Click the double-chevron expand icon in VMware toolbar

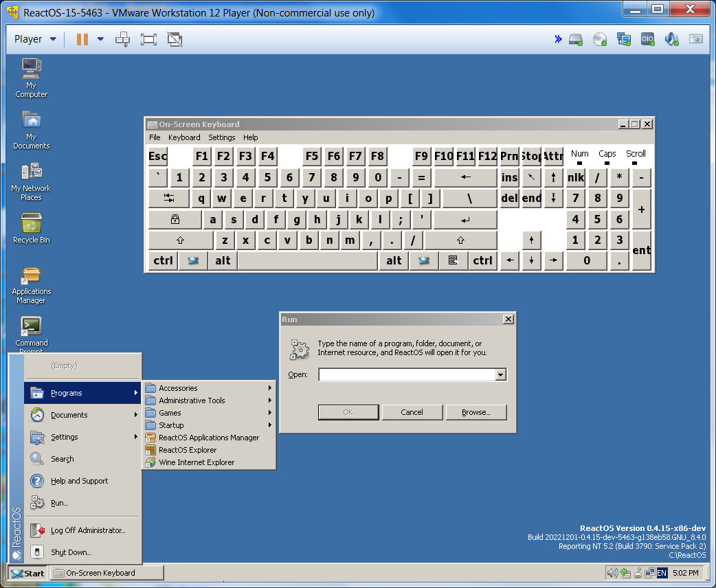558,39
